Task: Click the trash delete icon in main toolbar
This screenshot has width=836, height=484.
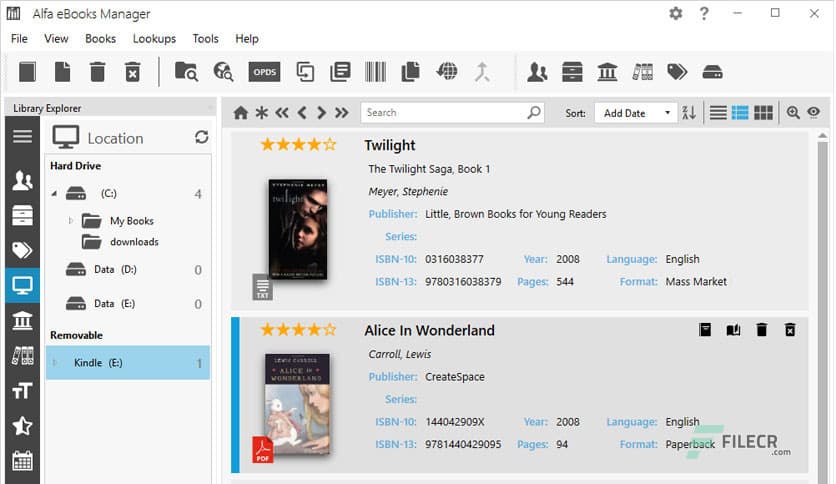Action: [98, 72]
